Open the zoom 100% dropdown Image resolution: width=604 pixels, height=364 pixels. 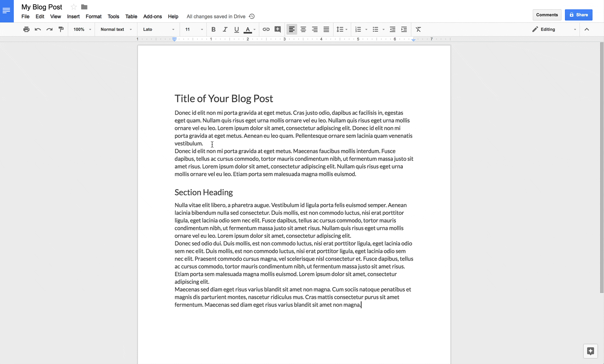coord(82,30)
